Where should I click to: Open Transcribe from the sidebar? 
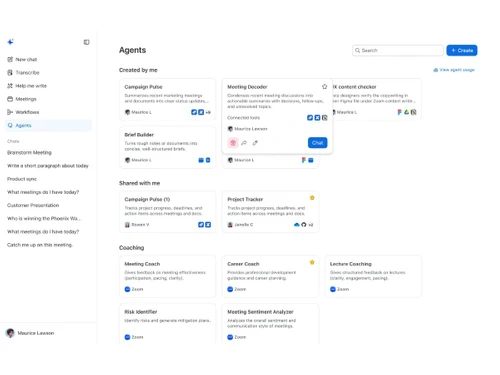click(x=49, y=73)
